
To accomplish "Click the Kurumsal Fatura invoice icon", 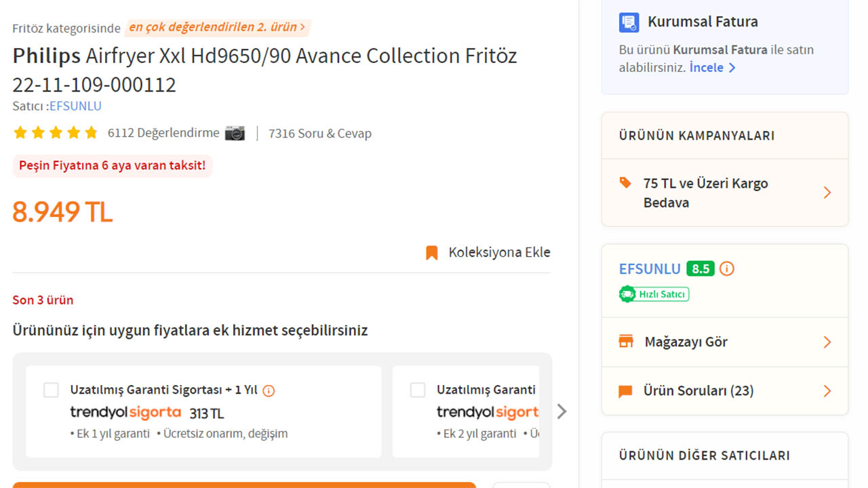I will coord(629,22).
